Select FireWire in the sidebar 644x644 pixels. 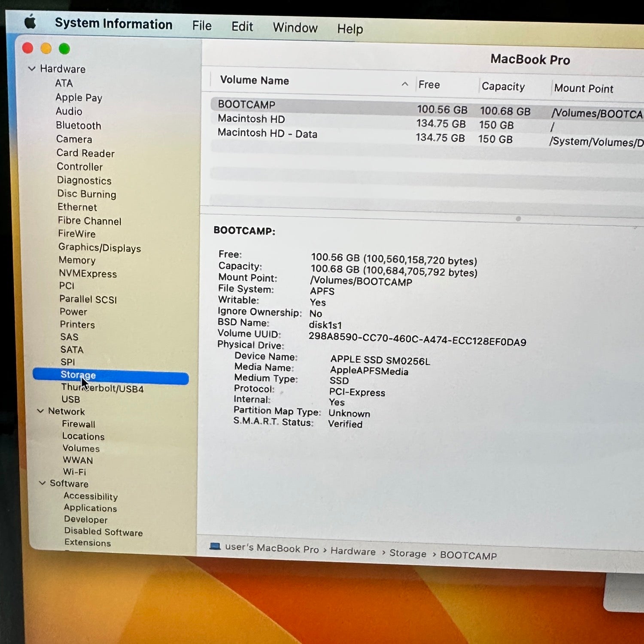pyautogui.click(x=77, y=234)
